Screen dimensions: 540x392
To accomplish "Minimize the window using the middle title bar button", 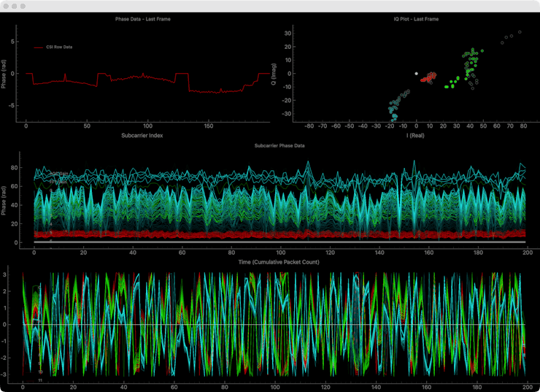I will (15, 6).
